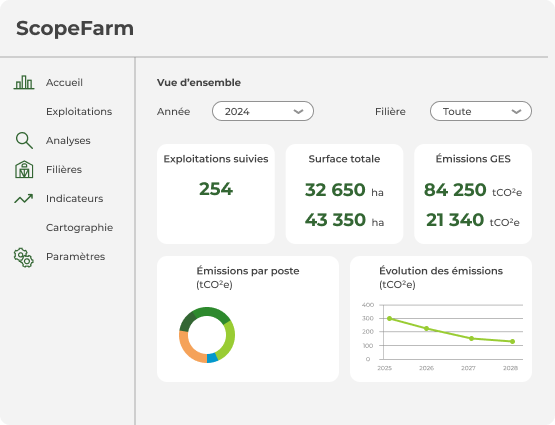The height and width of the screenshot is (425, 555).
Task: Open Paramètres in the sidebar
Action: tap(75, 257)
